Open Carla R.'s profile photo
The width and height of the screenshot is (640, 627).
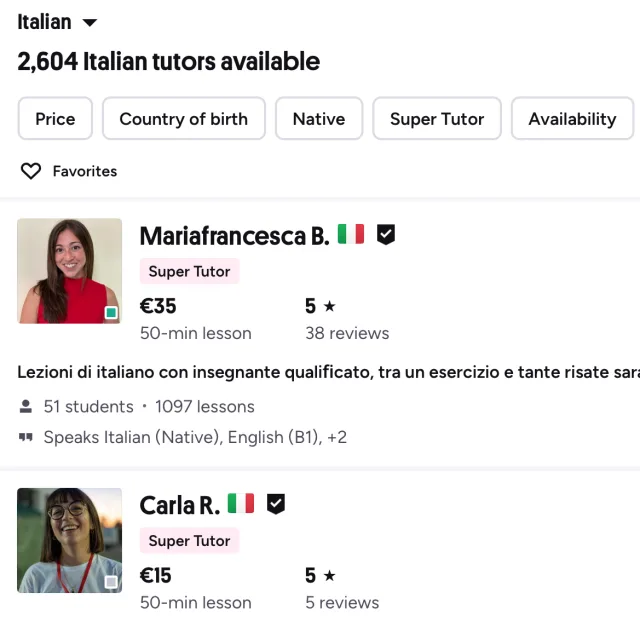pyautogui.click(x=69, y=540)
